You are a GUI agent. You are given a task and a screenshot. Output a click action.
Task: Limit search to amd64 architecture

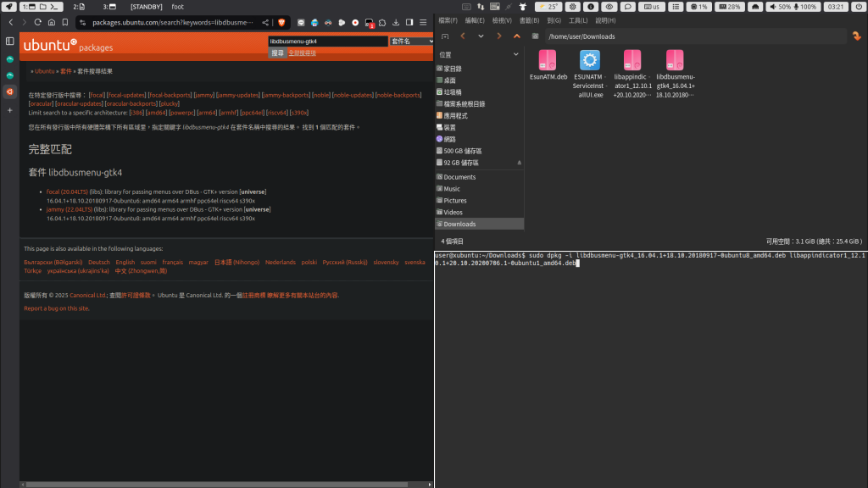tap(156, 113)
